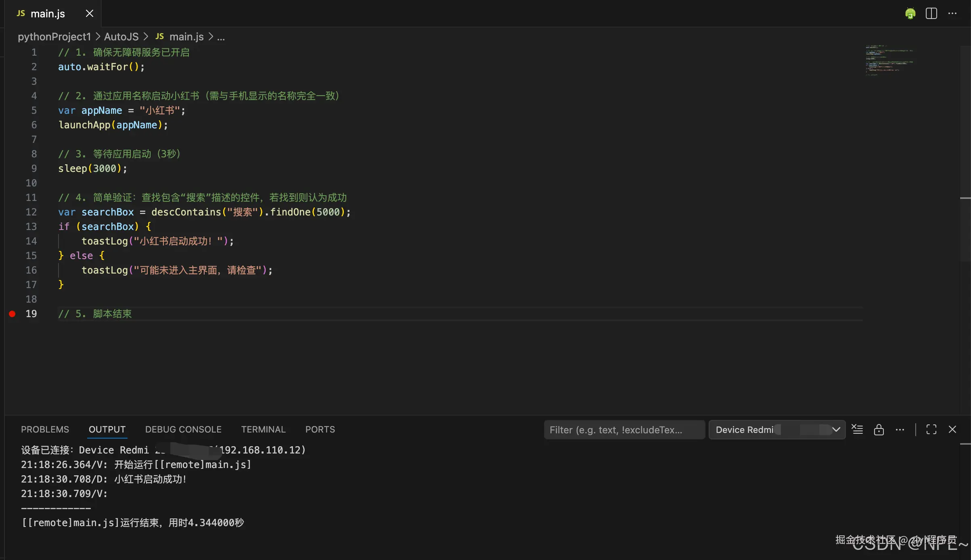Switch to the OUTPUT panel tab
The height and width of the screenshot is (560, 971).
[x=107, y=429]
